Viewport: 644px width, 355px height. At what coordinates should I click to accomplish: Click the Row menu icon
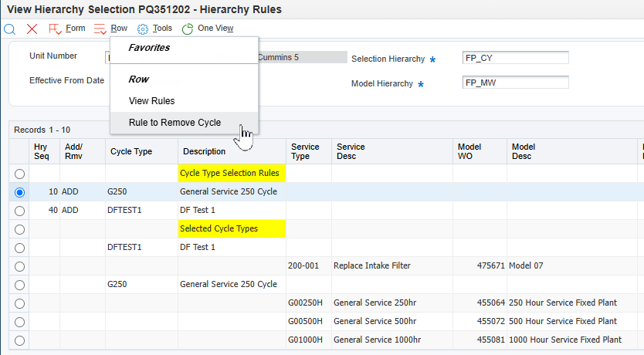coord(100,29)
